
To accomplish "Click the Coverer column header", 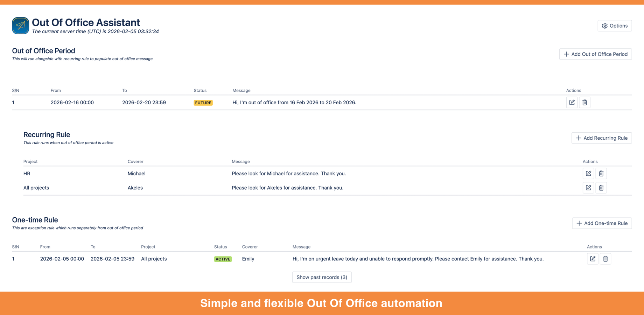I will tap(135, 161).
